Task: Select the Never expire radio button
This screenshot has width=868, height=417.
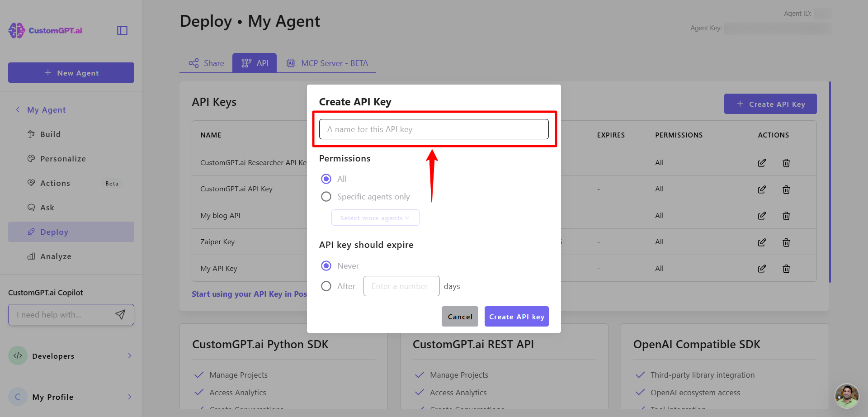Action: (x=326, y=266)
